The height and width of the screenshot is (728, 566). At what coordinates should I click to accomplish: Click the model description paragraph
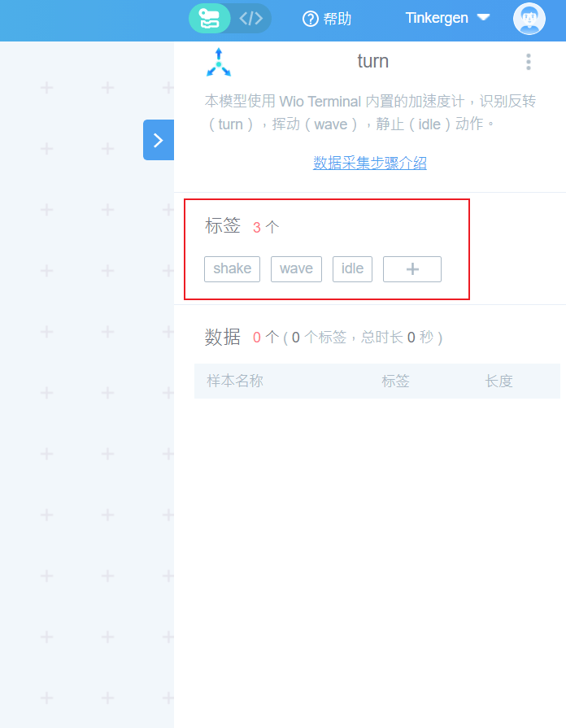[x=371, y=113]
